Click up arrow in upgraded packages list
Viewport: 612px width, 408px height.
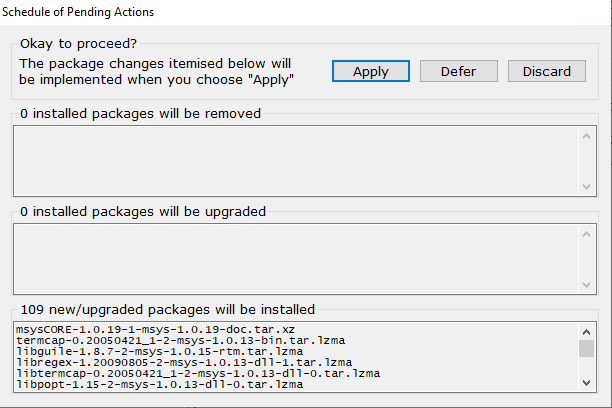pyautogui.click(x=586, y=234)
